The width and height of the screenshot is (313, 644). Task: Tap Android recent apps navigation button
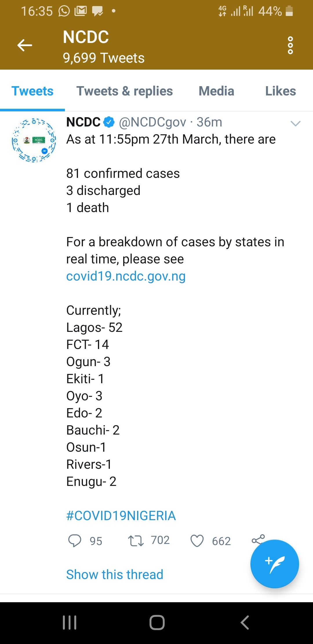click(x=70, y=623)
